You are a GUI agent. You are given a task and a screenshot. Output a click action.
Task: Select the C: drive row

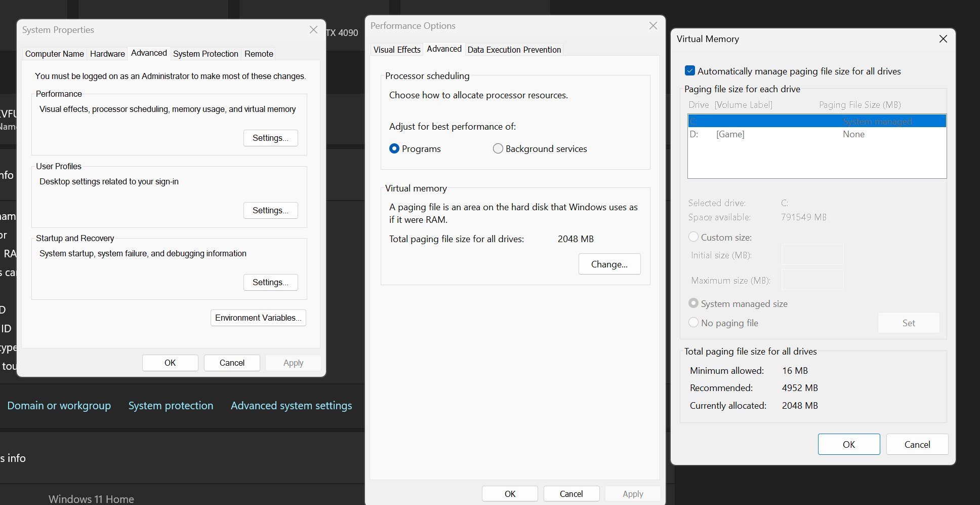coord(817,121)
